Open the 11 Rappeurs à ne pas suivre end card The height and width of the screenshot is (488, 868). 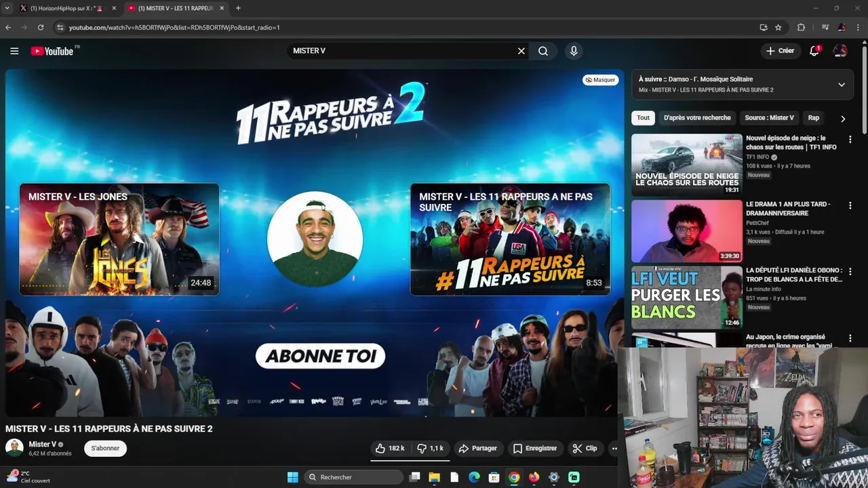click(x=510, y=239)
